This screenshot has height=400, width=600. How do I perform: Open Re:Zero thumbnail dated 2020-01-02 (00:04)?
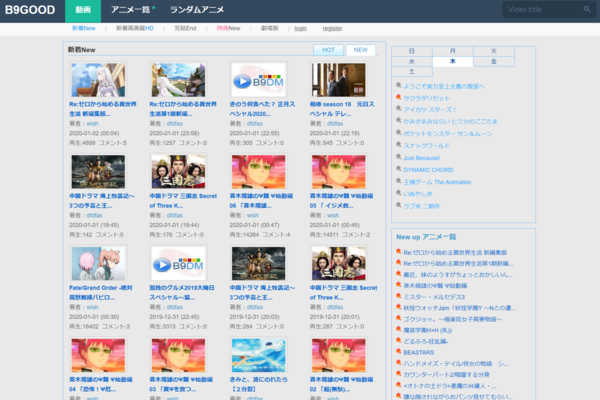98,80
